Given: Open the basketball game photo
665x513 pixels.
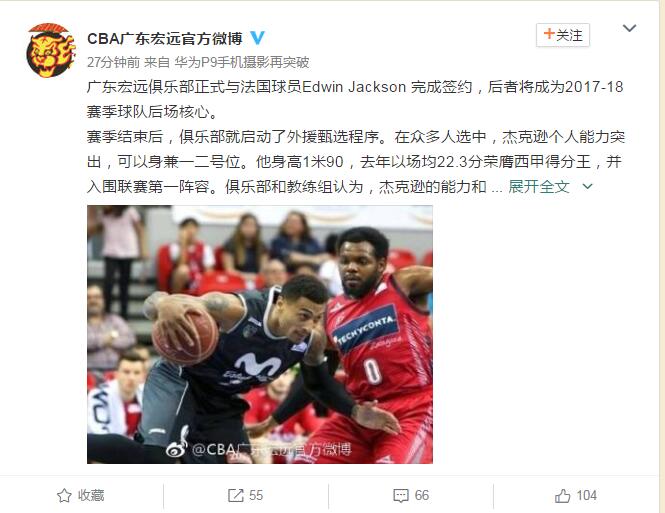Looking at the screenshot, I should coord(260,334).
